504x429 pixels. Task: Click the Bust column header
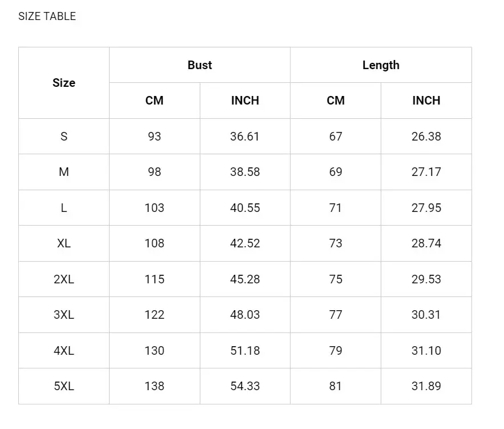(x=200, y=65)
